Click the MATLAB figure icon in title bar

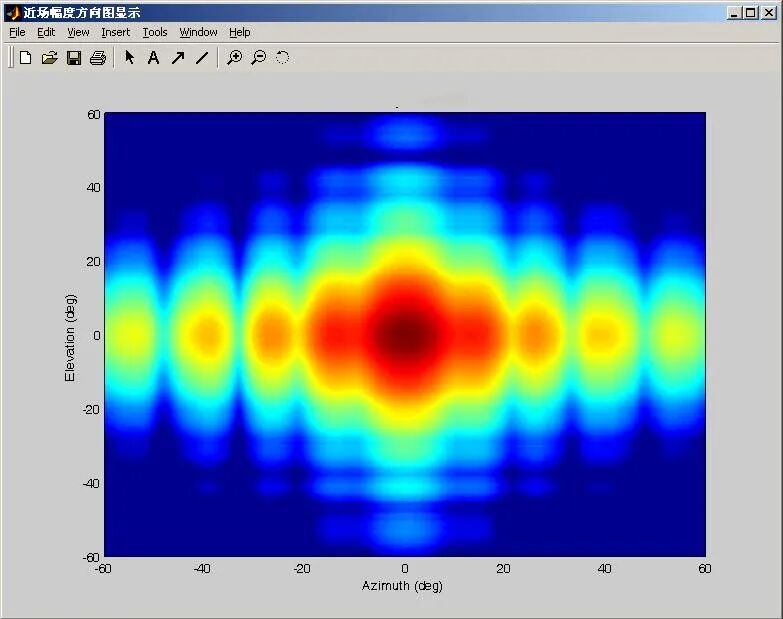point(12,12)
